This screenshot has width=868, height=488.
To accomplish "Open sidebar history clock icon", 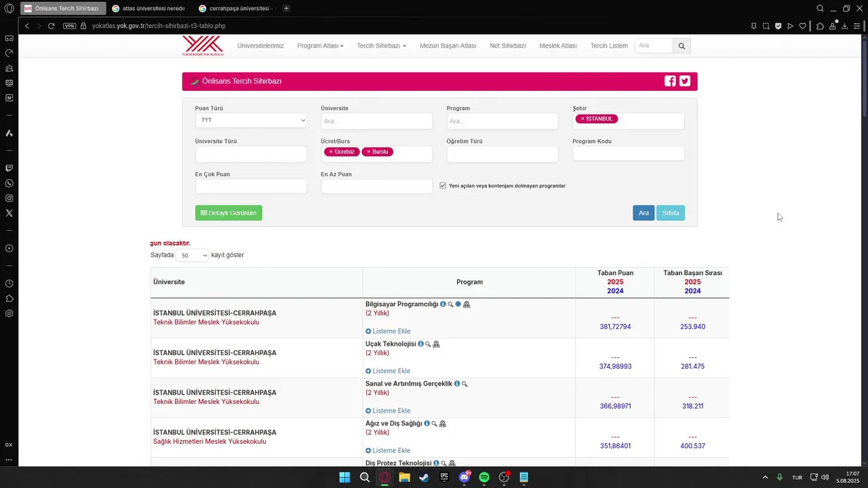I will 9,283.
